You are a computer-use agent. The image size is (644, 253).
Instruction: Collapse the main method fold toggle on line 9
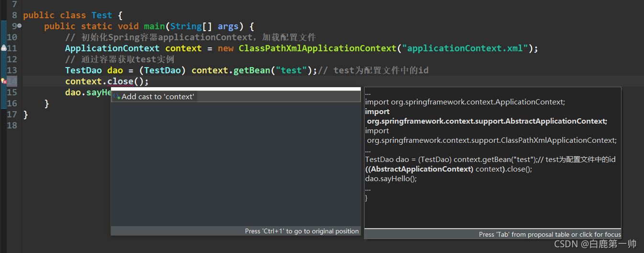coord(20,26)
